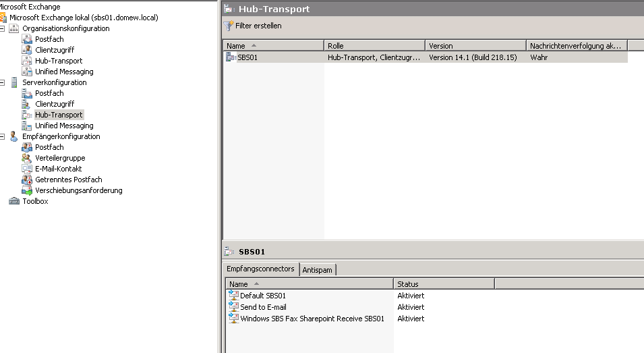644x353 pixels.
Task: Select Send to E-mail receive connector
Action: point(263,307)
